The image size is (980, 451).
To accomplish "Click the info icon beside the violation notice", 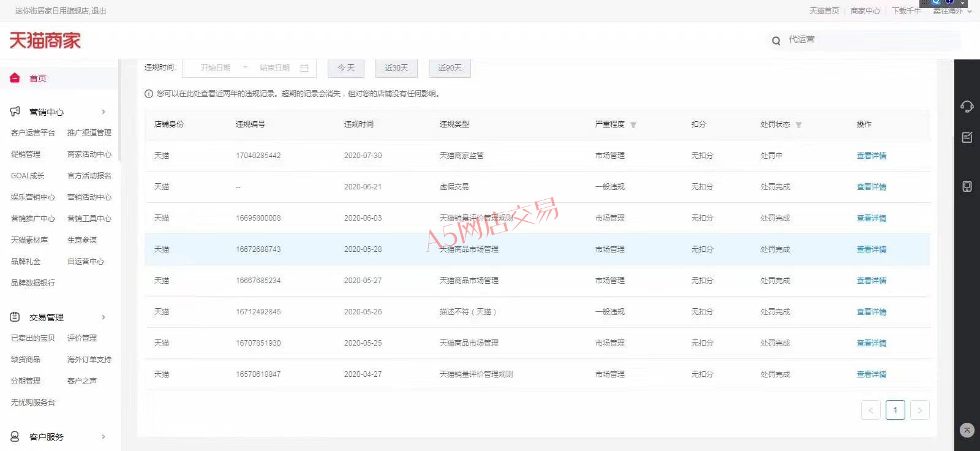I will [x=149, y=94].
